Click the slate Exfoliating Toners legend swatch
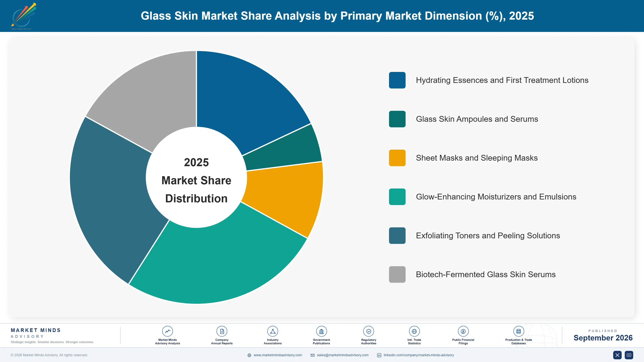Viewport: 644px width, 362px height. (397, 236)
